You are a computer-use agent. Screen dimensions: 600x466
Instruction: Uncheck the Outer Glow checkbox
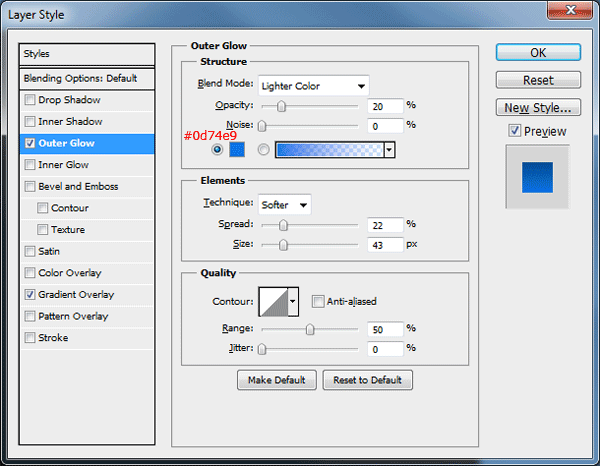coord(30,143)
